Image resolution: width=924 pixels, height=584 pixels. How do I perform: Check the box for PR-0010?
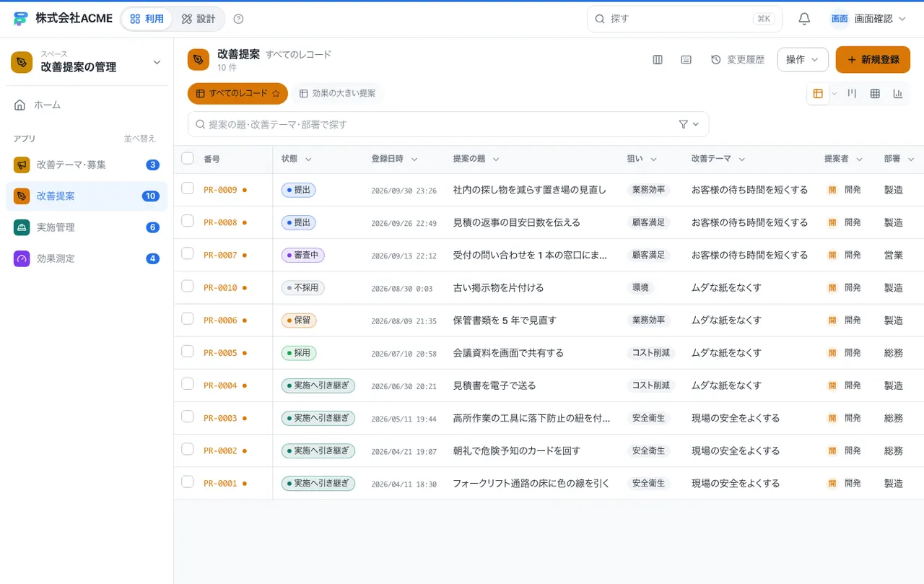(x=188, y=286)
